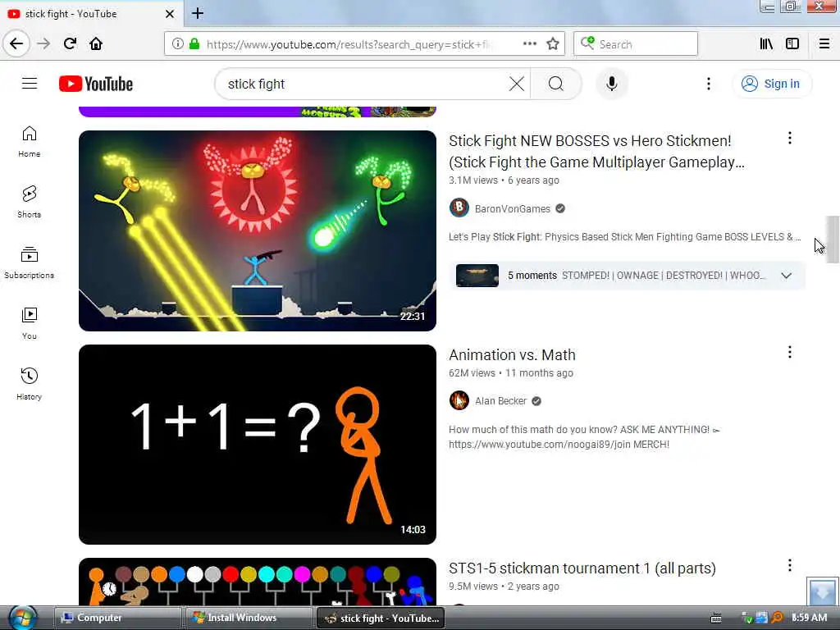Close the stick fight - YouTube tab
The height and width of the screenshot is (630, 840).
[x=169, y=14]
